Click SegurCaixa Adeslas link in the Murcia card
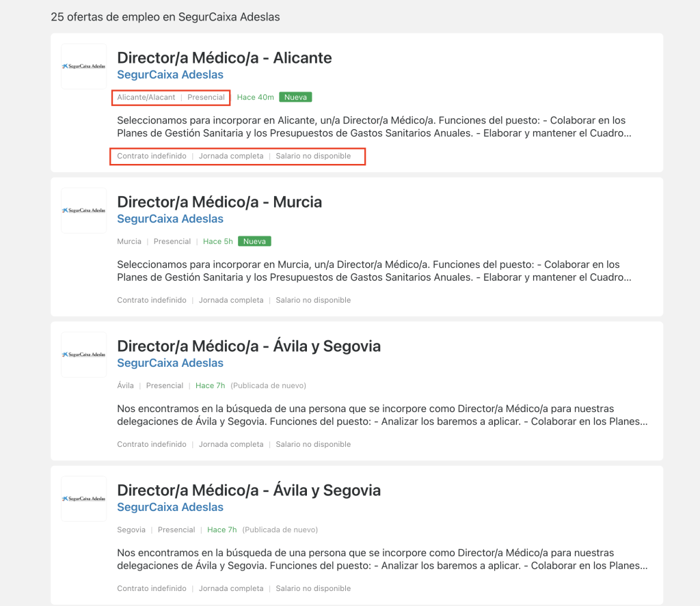This screenshot has width=700, height=606. pyautogui.click(x=170, y=219)
